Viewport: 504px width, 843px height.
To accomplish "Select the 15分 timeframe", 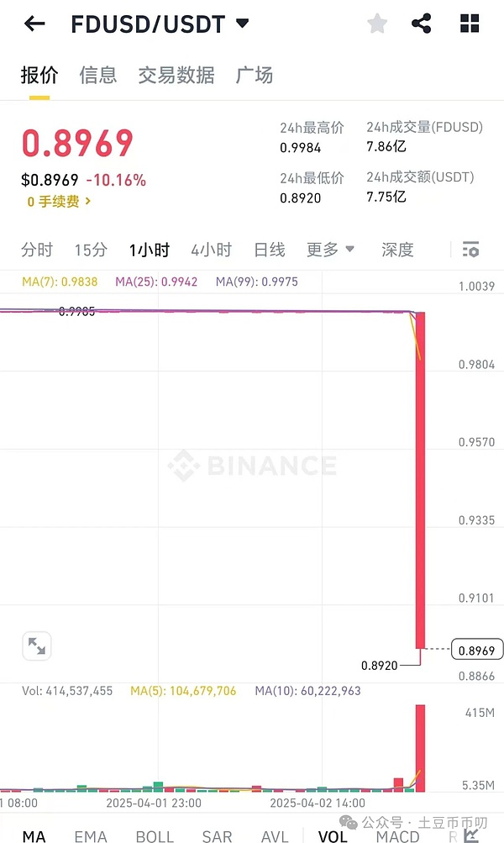I will pos(91,250).
